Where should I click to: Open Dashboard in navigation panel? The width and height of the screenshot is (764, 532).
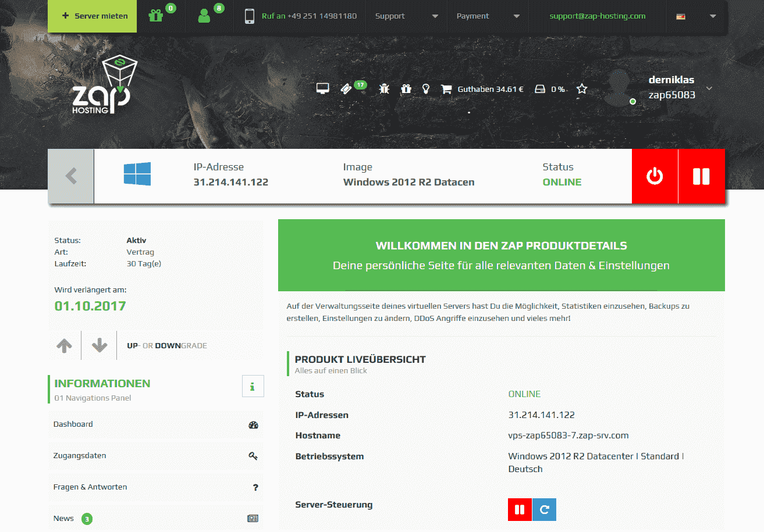click(x=156, y=424)
